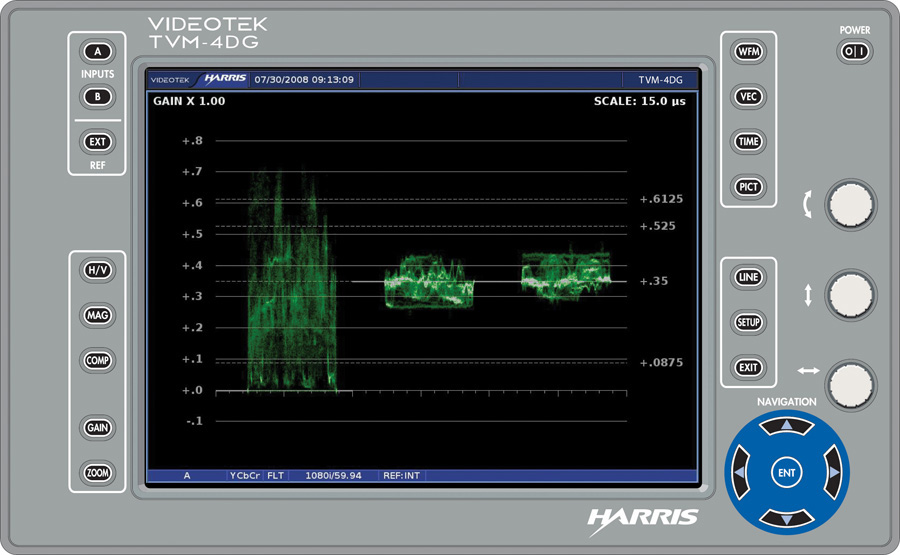Push the EXT reference button
Image resolution: width=900 pixels, height=555 pixels.
coord(98,142)
